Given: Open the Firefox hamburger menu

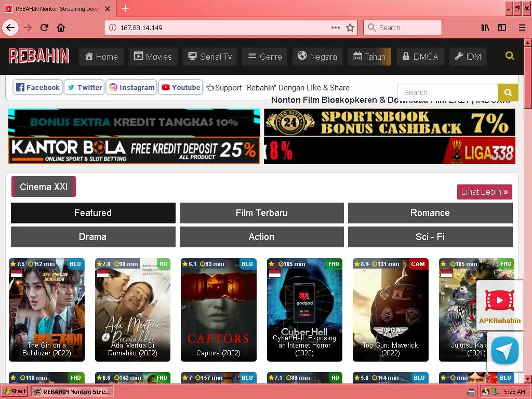Looking at the screenshot, I should [522, 28].
